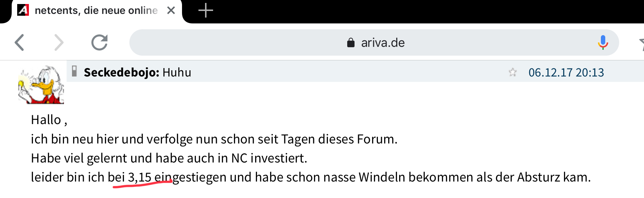The width and height of the screenshot is (644, 198).
Task: Tap the voice search microphone icon
Action: [x=603, y=42]
